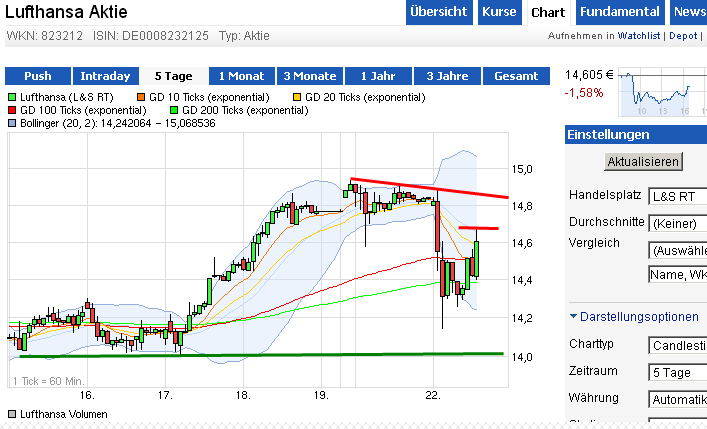Click the yellow GD 20 Ticks legend swatch
The width and height of the screenshot is (707, 429).
[x=297, y=97]
